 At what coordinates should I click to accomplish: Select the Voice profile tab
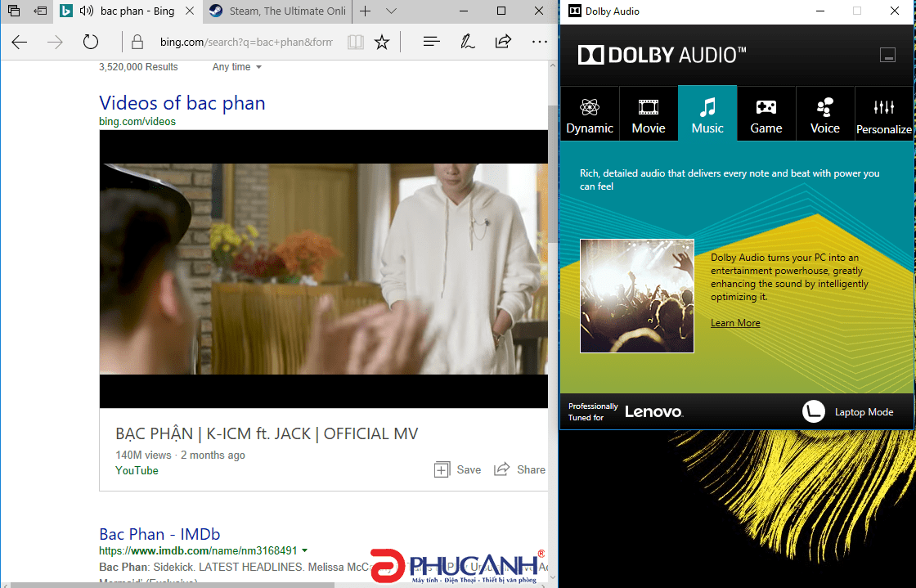pyautogui.click(x=825, y=114)
